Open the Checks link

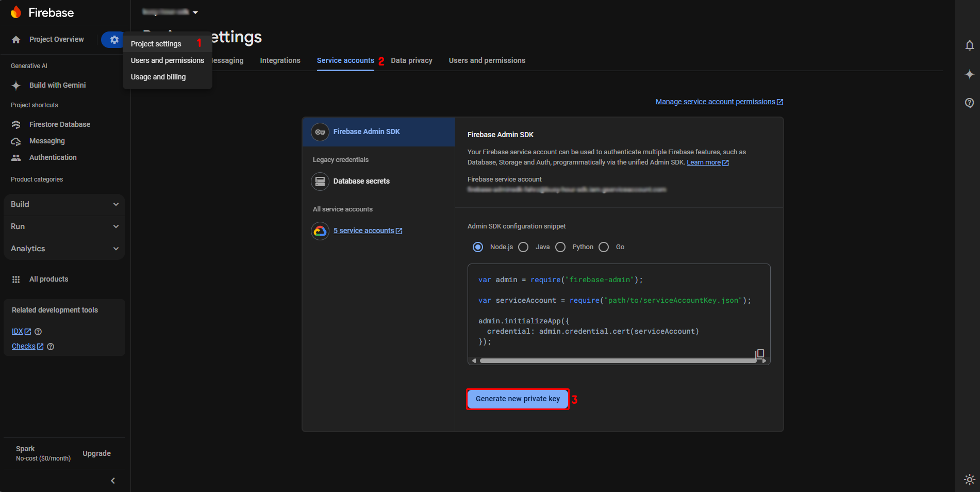pyautogui.click(x=27, y=346)
